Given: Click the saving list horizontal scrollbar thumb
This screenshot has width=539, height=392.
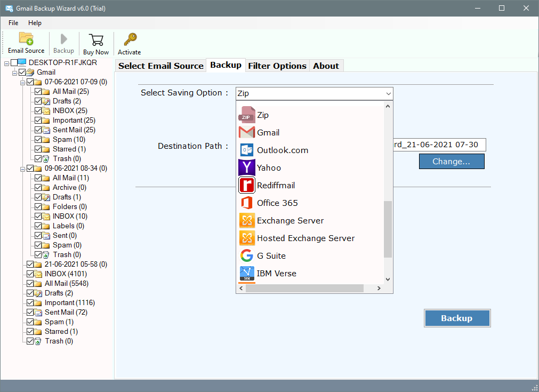Looking at the screenshot, I should [x=304, y=288].
